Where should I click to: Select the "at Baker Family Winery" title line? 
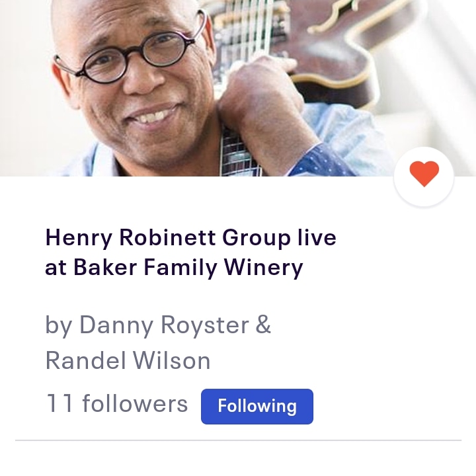[x=174, y=268]
